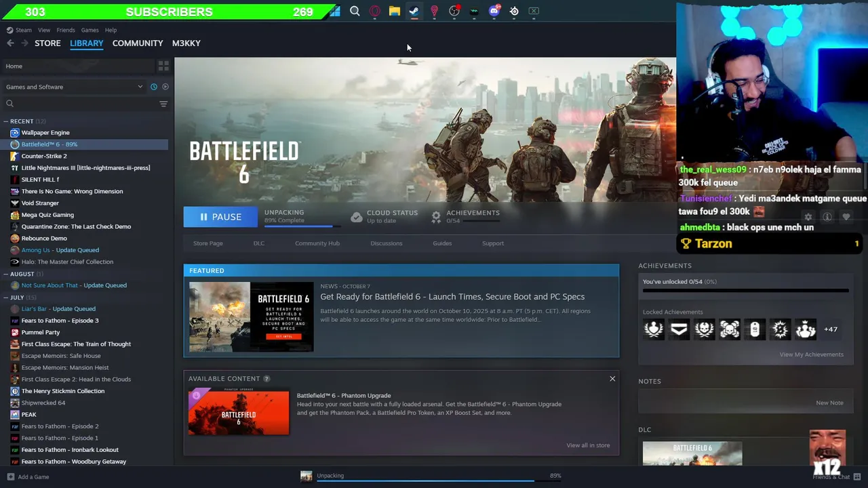This screenshot has height=488, width=868.
Task: Select Void Stranger in library list
Action: [x=40, y=203]
